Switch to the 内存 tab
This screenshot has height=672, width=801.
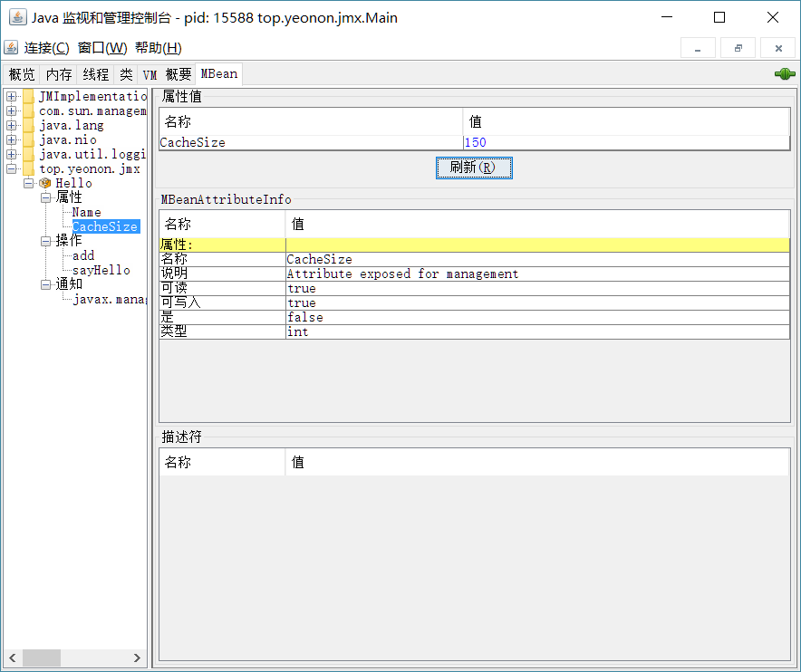tap(59, 74)
